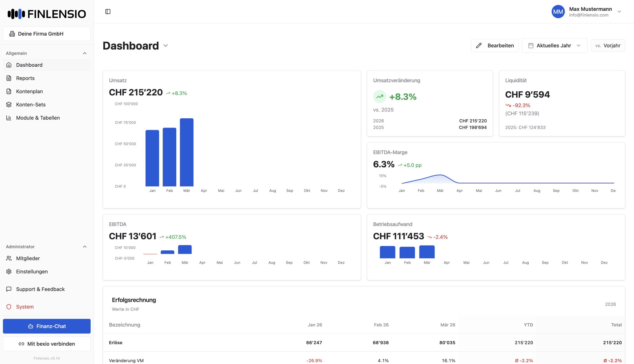Click the Bearbeiten button
The width and height of the screenshot is (634, 364).
[495, 46]
